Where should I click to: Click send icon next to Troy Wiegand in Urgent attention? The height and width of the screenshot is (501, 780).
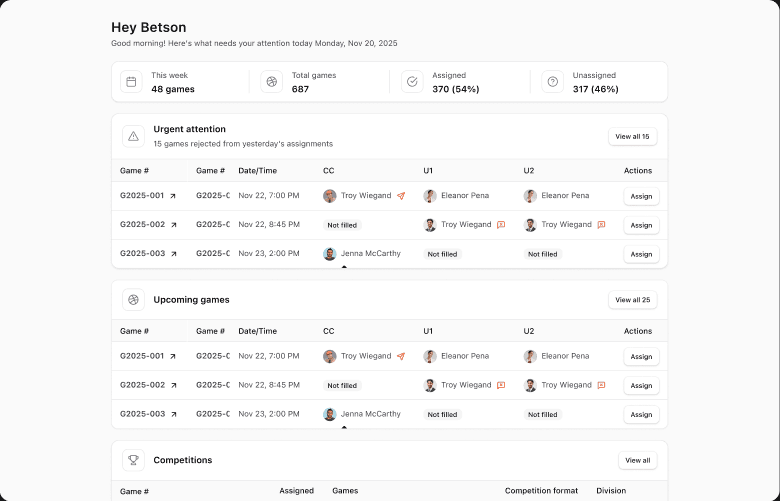(x=401, y=196)
